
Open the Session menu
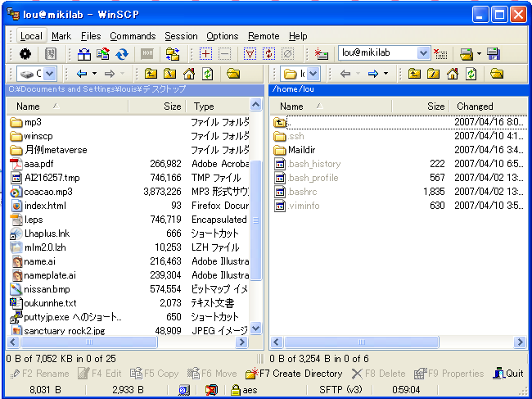tap(181, 36)
